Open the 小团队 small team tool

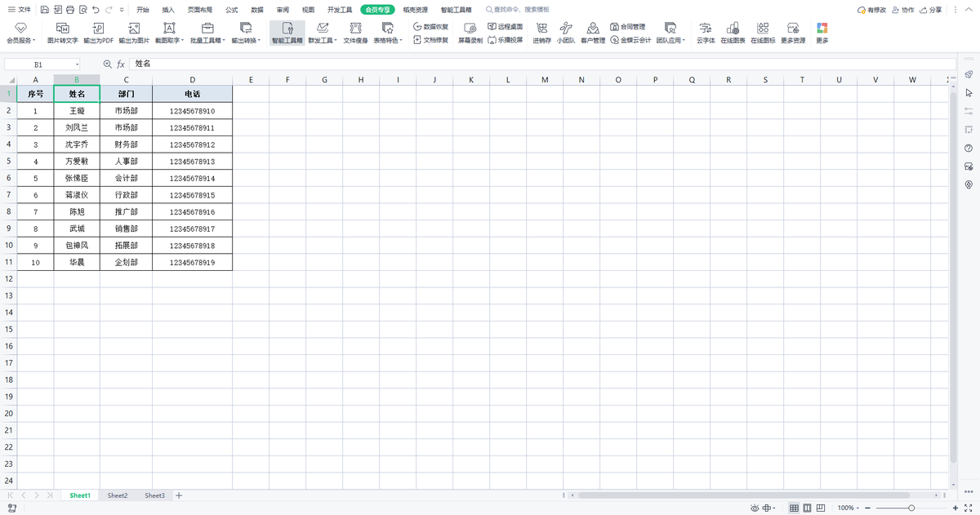pyautogui.click(x=566, y=33)
